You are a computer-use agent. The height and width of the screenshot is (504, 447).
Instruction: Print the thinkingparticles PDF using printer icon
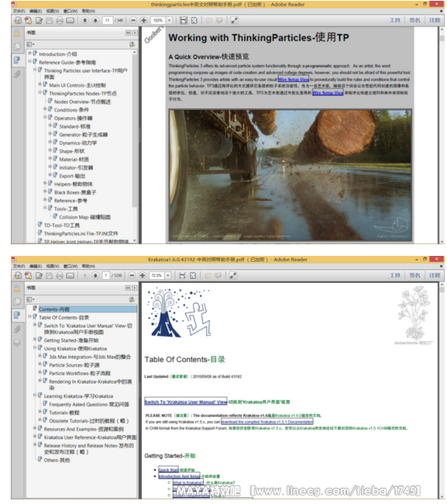(x=60, y=21)
